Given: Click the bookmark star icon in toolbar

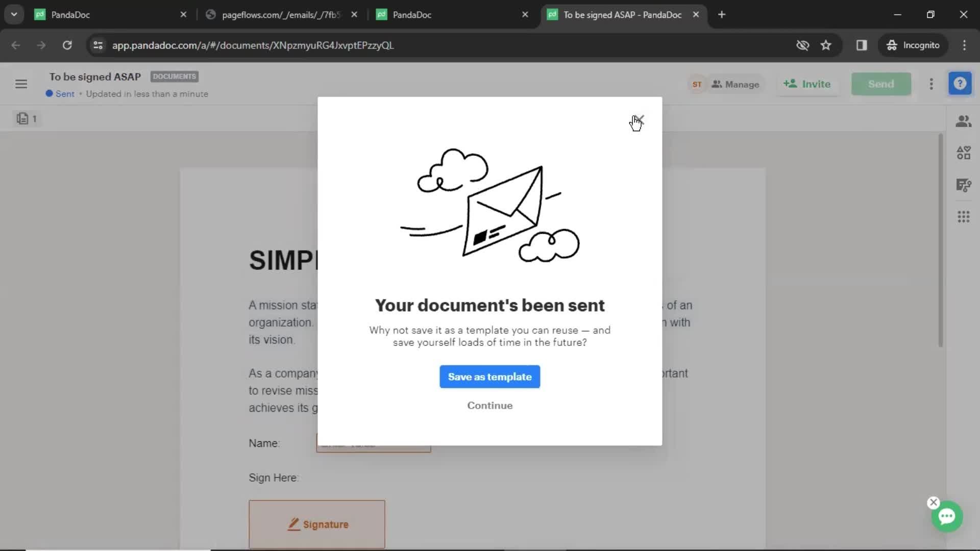Looking at the screenshot, I should point(826,45).
